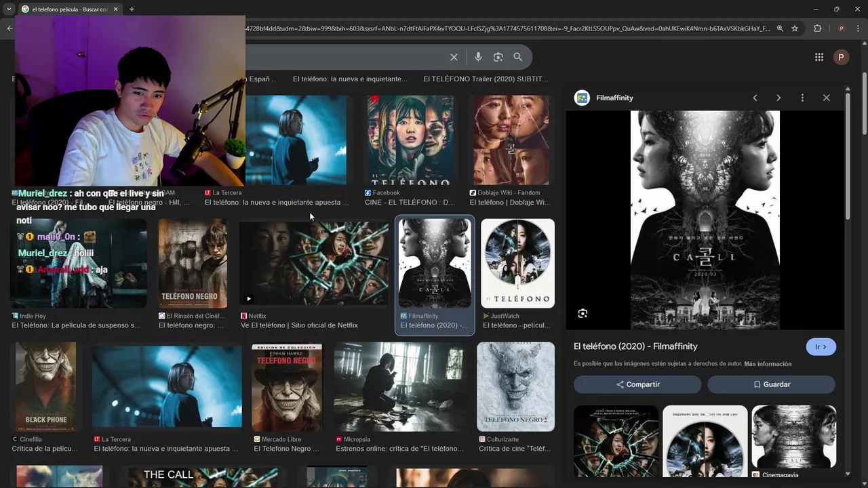
Task: Open a new browser tab with plus icon
Action: [x=132, y=9]
